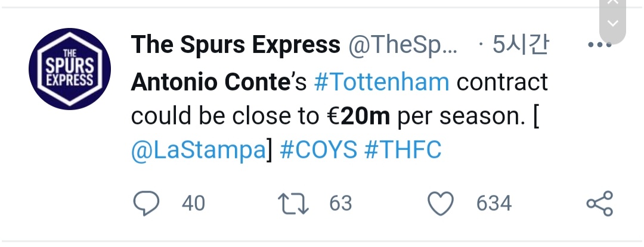Click the bold Antonio Conte text
The width and height of the screenshot is (644, 247).
[209, 82]
